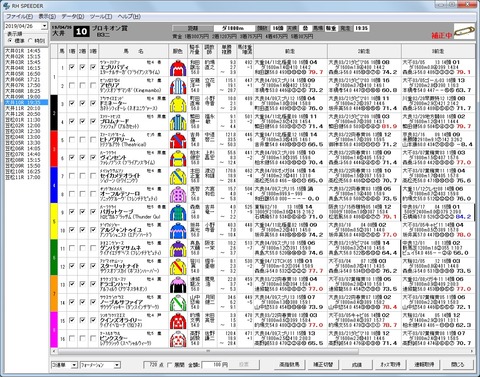The image size is (480, 377).
Task: Expand the フォーメーション dropdown
Action: tap(117, 365)
